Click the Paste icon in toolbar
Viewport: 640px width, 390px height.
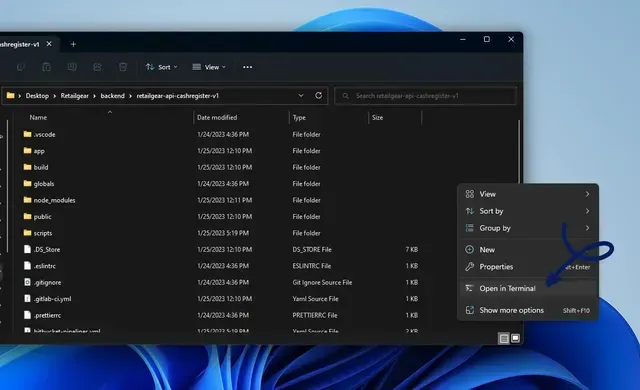[x=47, y=67]
